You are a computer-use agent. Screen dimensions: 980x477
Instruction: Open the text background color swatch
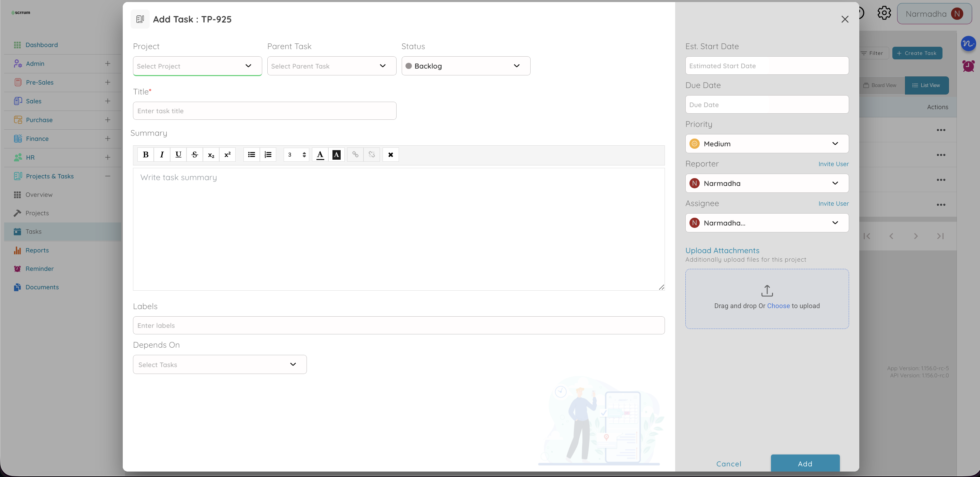coord(337,155)
